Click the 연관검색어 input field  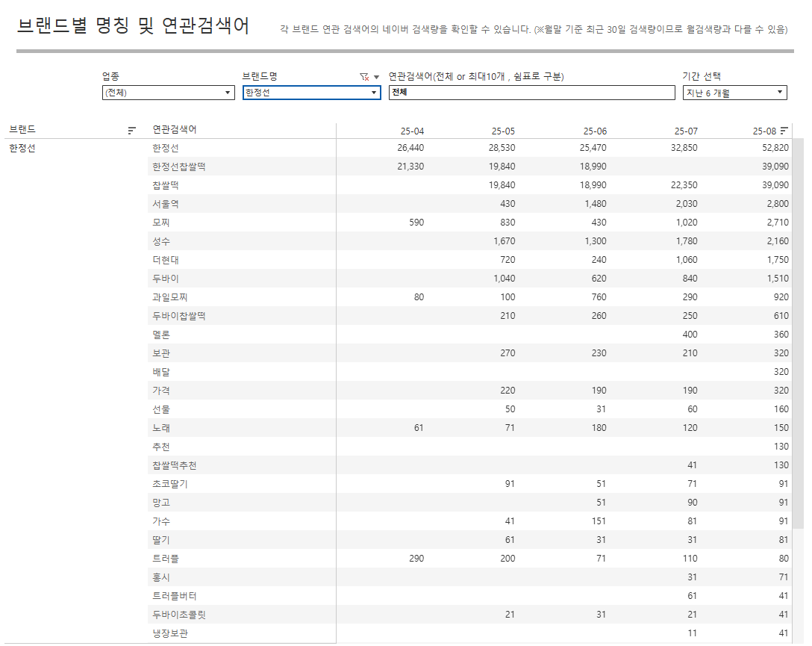[532, 93]
